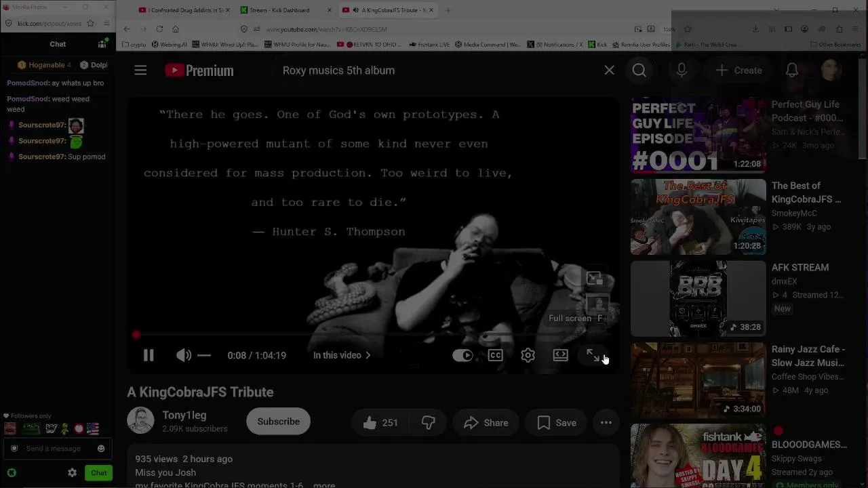This screenshot has width=868, height=488.
Task: Select the American flag emote in Kick chat
Action: point(93,428)
